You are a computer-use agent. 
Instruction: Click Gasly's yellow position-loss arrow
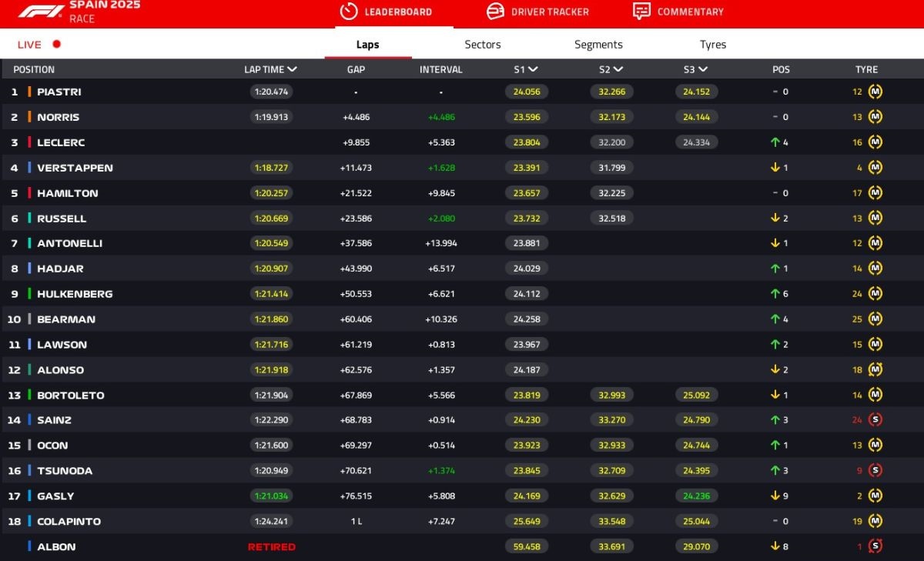tap(775, 496)
